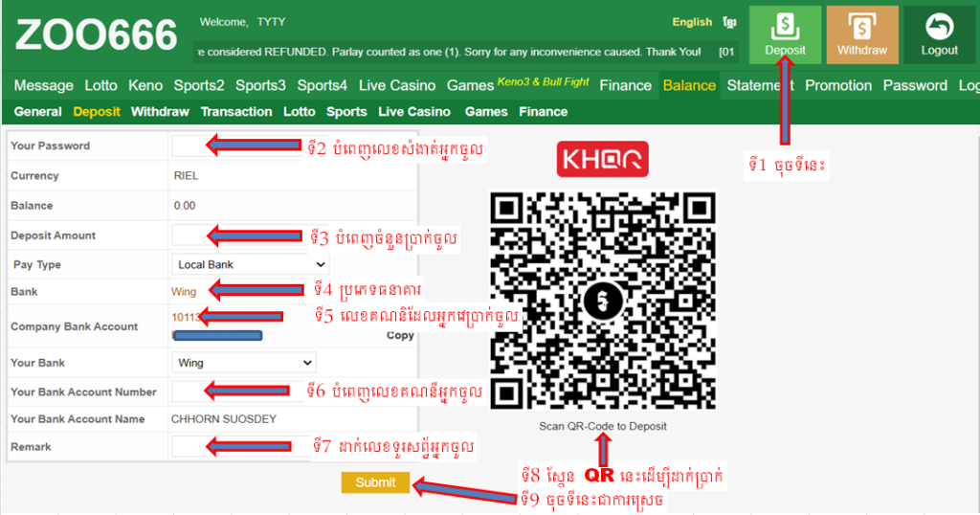Open the Deposit button in header

(785, 34)
